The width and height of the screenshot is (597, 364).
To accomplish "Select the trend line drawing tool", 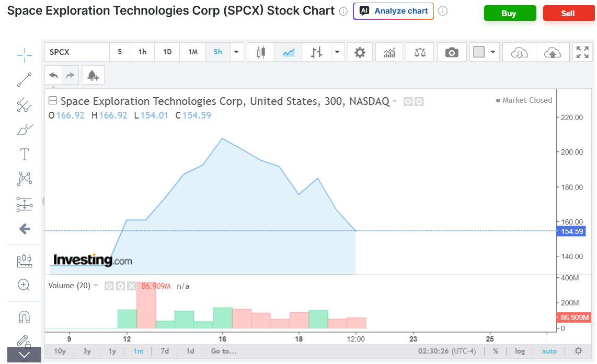I will click(25, 80).
